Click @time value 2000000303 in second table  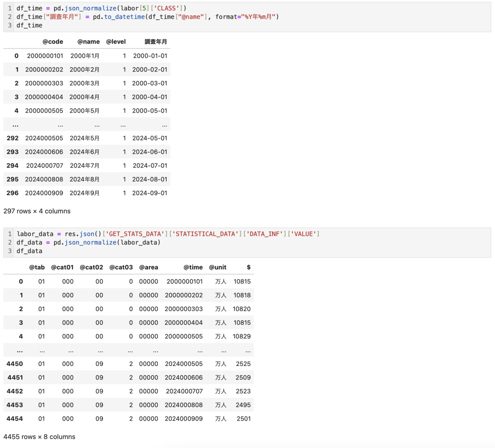pyautogui.click(x=184, y=309)
